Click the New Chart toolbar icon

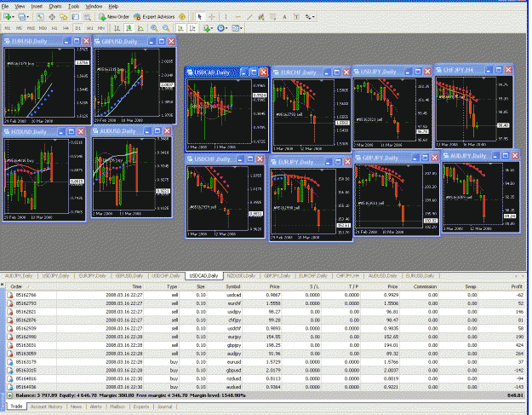7,17
